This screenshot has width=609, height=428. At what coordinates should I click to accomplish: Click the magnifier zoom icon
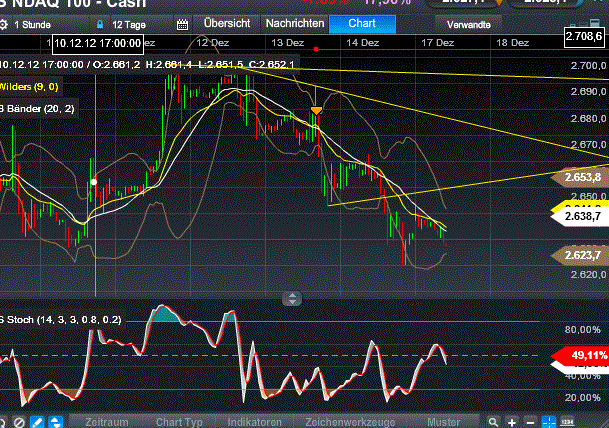pyautogui.click(x=490, y=421)
